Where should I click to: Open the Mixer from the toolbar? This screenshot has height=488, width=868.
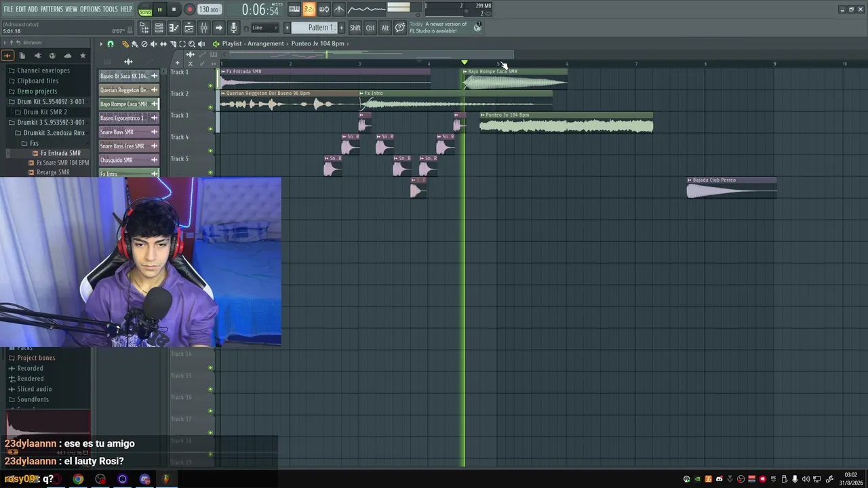[x=203, y=28]
